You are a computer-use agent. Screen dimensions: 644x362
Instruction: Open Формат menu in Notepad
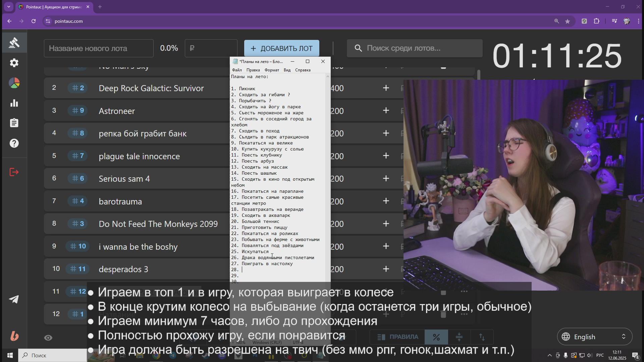tap(272, 70)
